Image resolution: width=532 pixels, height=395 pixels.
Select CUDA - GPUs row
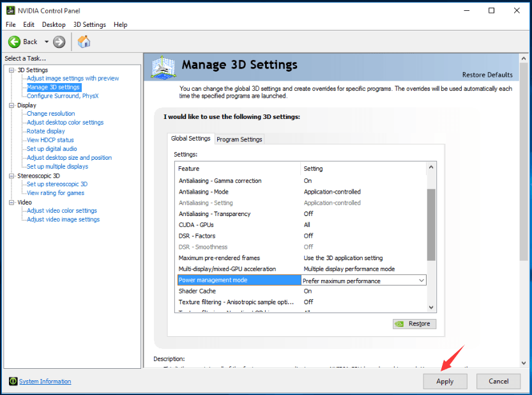(x=301, y=225)
